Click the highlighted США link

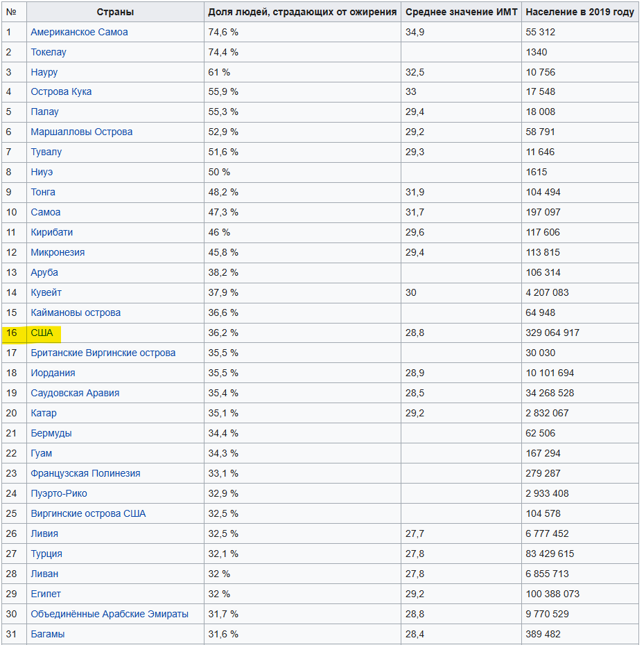42,333
